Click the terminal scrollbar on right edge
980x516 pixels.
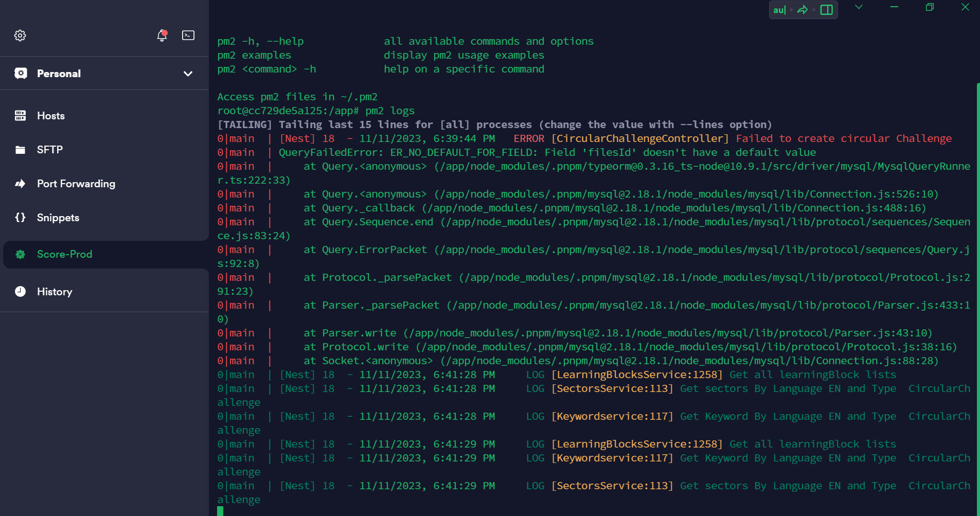[x=977, y=298]
